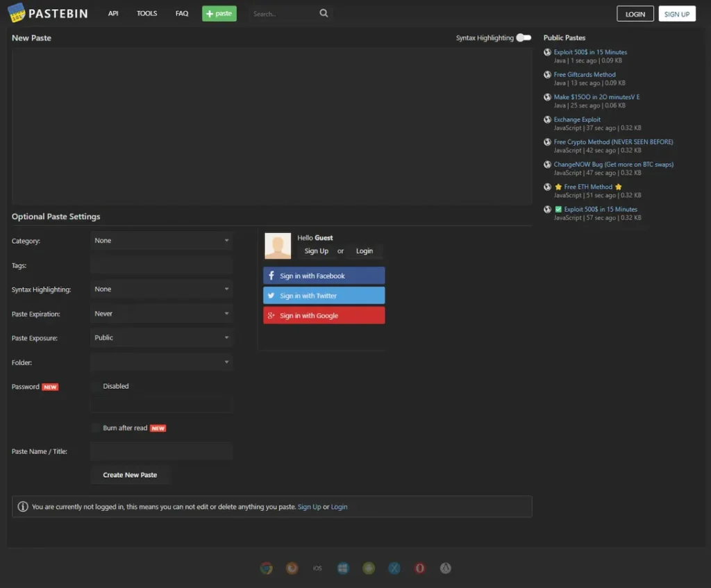This screenshot has height=588, width=711.
Task: Click Login button beside Guest avatar
Action: (x=365, y=251)
